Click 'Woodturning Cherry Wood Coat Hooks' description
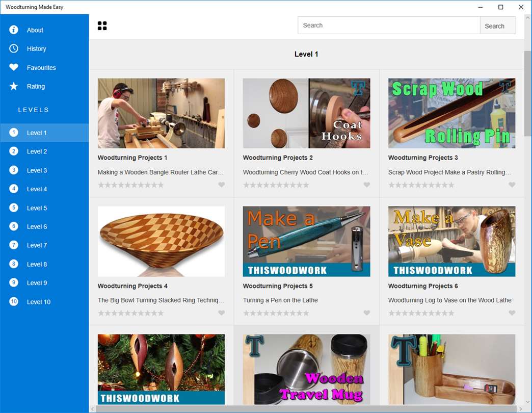Viewport: 532px width, 413px height. click(x=305, y=172)
